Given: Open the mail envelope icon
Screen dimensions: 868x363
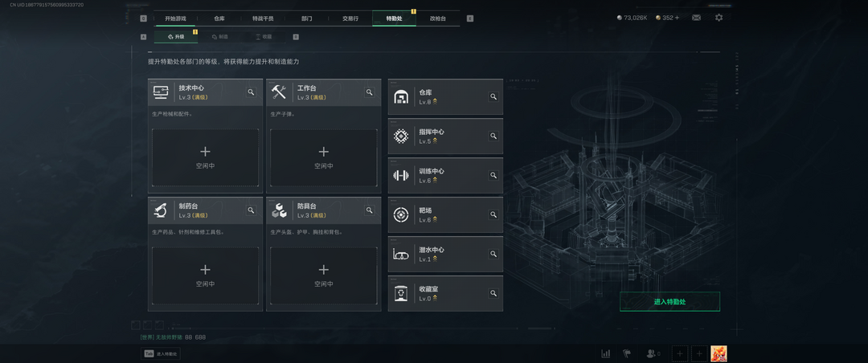Looking at the screenshot, I should coord(696,18).
